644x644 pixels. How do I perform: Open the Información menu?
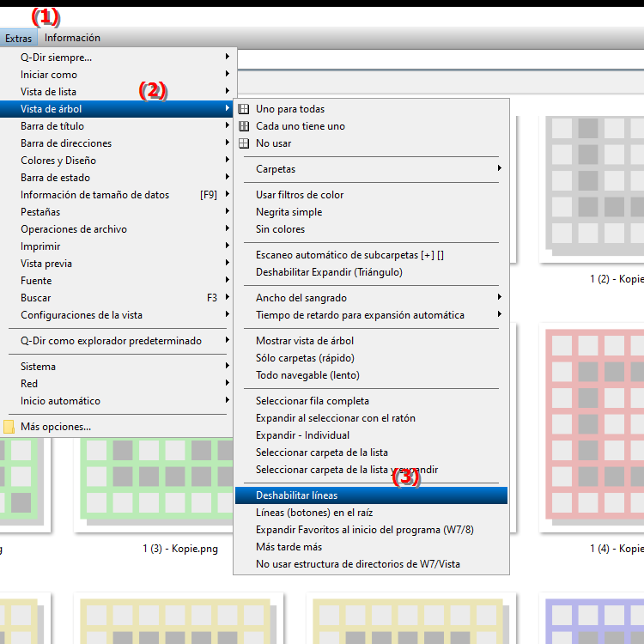72,38
